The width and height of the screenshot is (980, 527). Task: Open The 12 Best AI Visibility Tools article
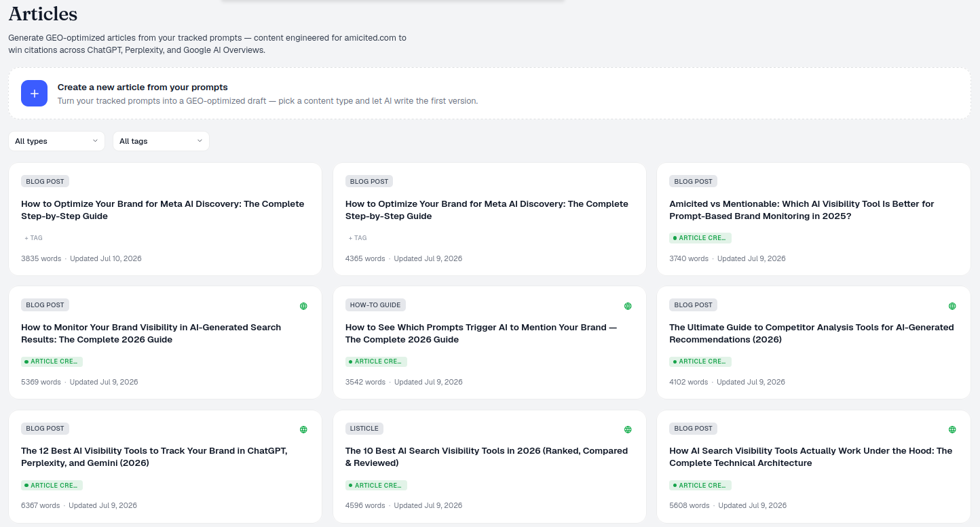point(154,456)
